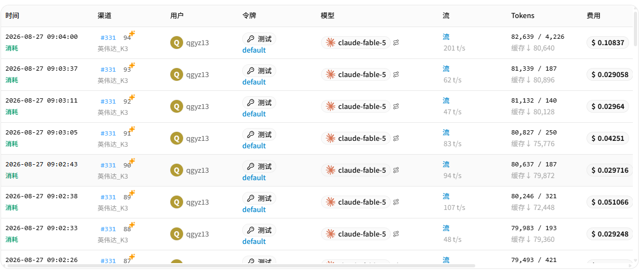Click the key icon in the 09:03:11 token tag

click(x=251, y=103)
